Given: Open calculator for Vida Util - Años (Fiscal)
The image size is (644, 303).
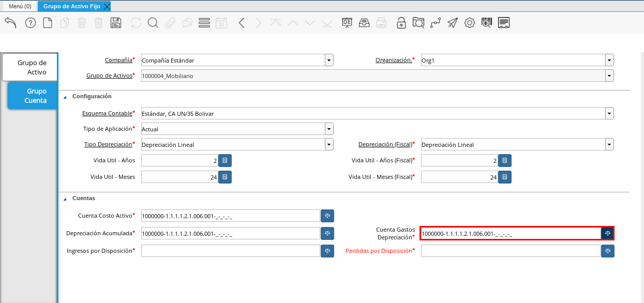Looking at the screenshot, I should [505, 161].
